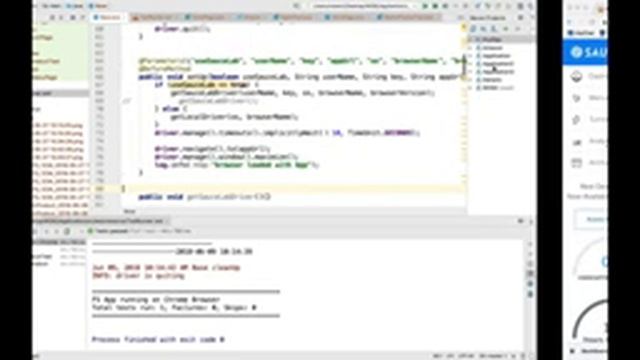This screenshot has width=640, height=360.
Task: Click the gutter icon beside line 69
Action: click(x=127, y=101)
